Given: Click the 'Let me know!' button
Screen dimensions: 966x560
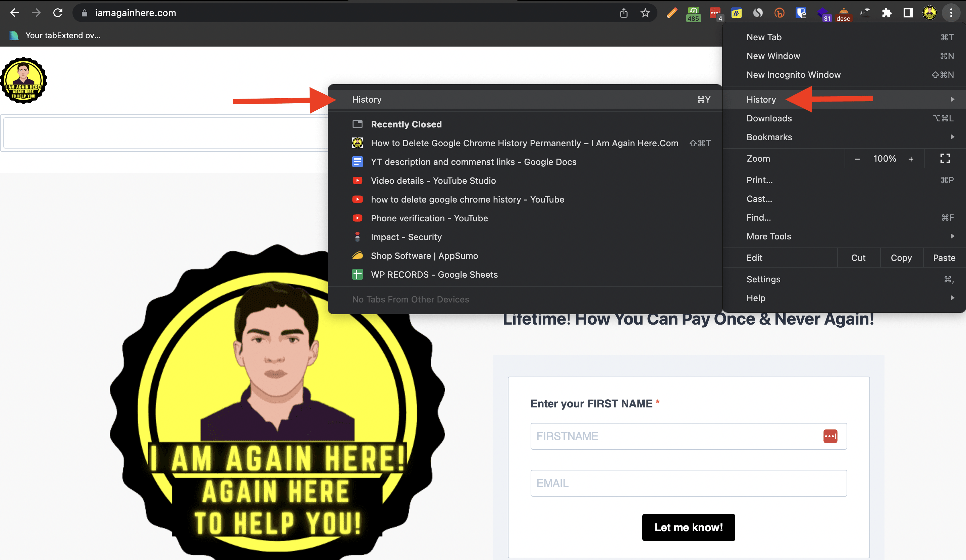Looking at the screenshot, I should click(x=689, y=527).
